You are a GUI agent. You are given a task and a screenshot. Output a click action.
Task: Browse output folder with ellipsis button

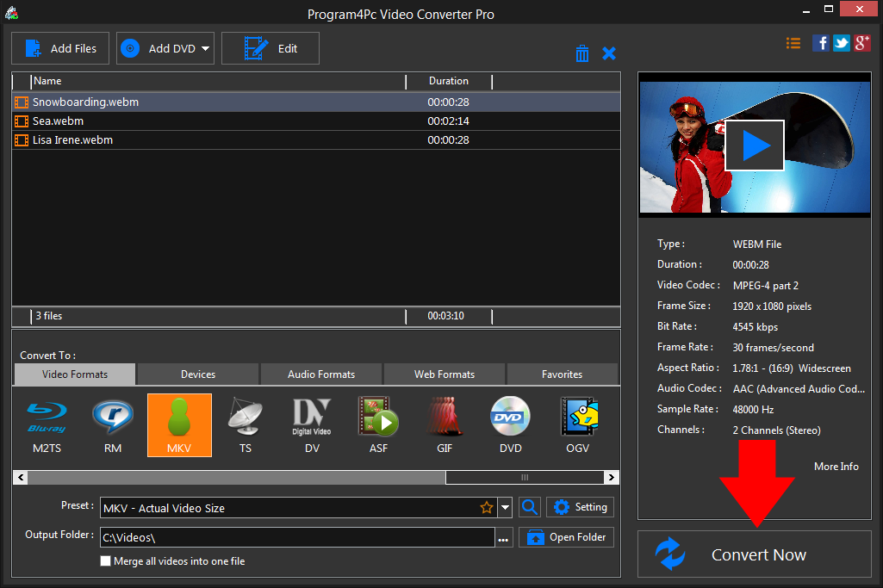point(504,536)
